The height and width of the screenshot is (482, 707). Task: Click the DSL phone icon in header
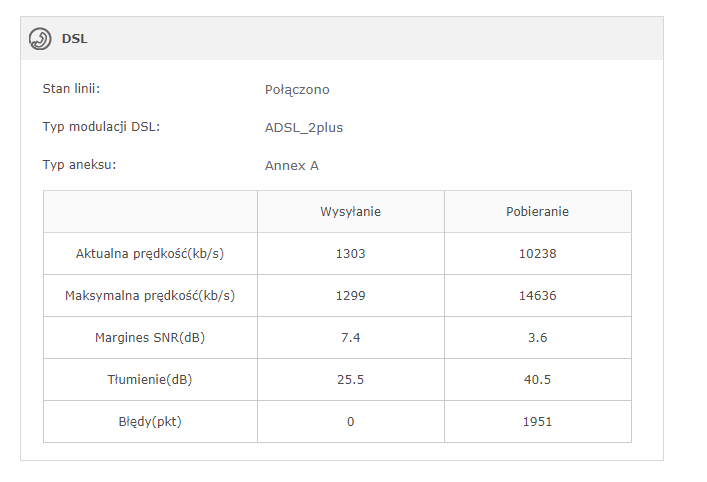[x=40, y=39]
